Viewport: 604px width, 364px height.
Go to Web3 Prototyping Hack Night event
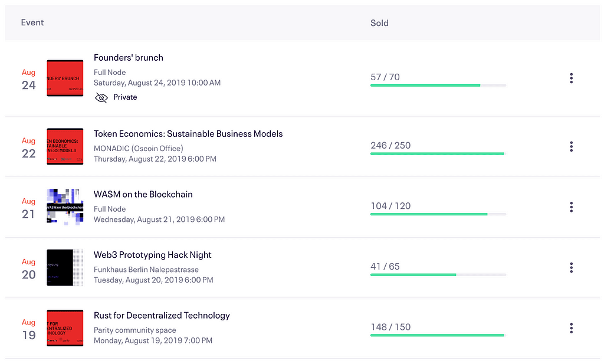click(x=152, y=255)
